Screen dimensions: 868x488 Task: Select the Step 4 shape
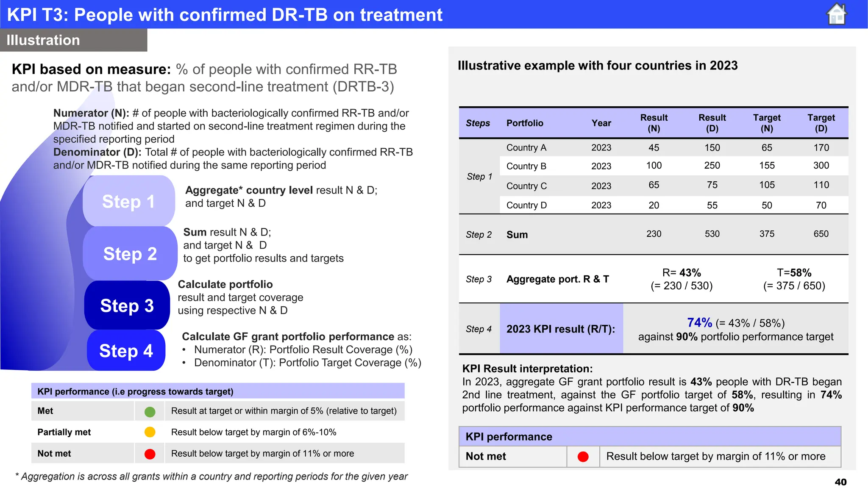tap(126, 351)
